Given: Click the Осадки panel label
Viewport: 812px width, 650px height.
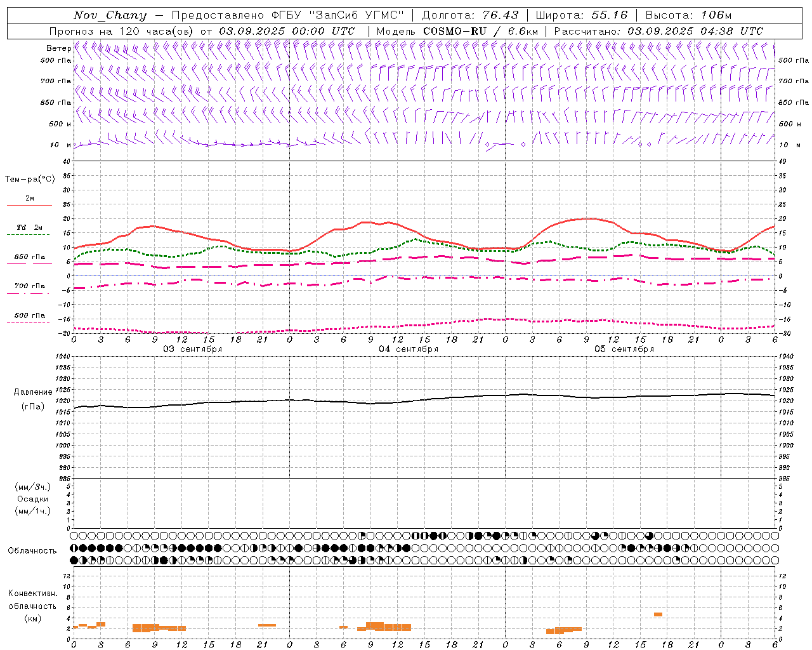Looking at the screenshot, I should point(33,499).
